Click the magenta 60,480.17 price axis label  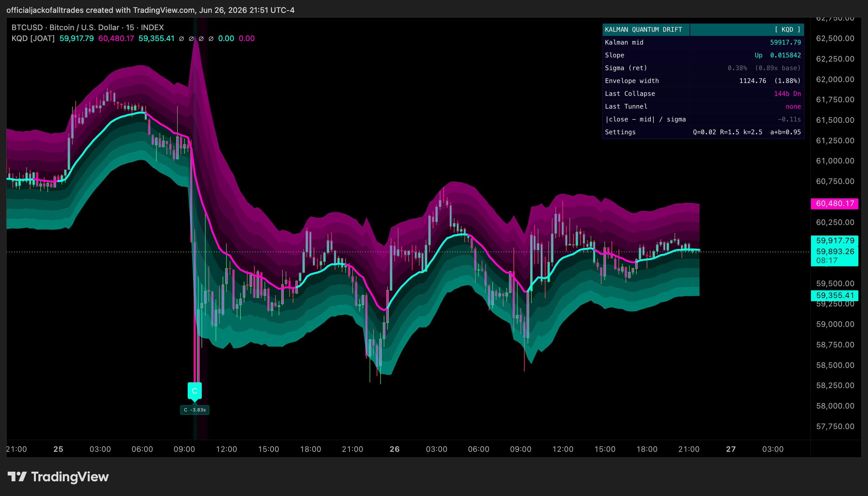tap(835, 203)
